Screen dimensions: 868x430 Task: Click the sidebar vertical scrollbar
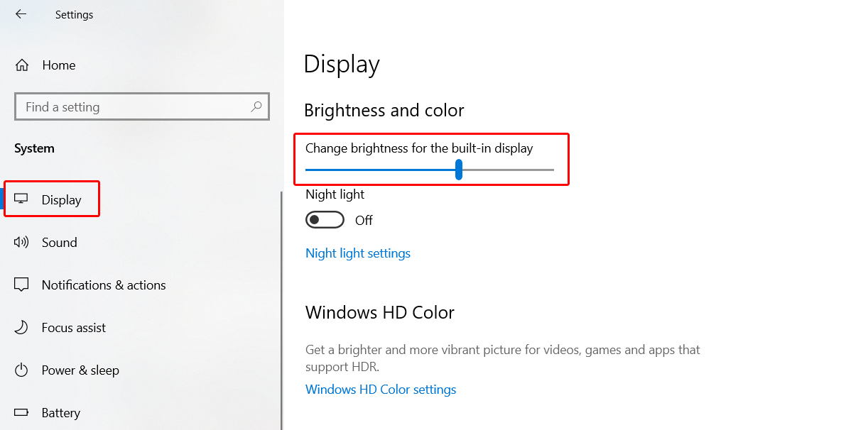281,310
